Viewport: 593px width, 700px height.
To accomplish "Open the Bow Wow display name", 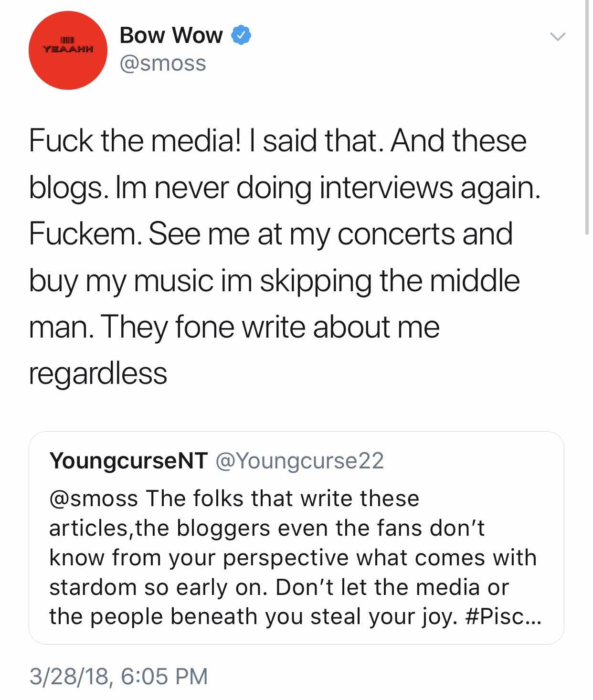I will (171, 35).
